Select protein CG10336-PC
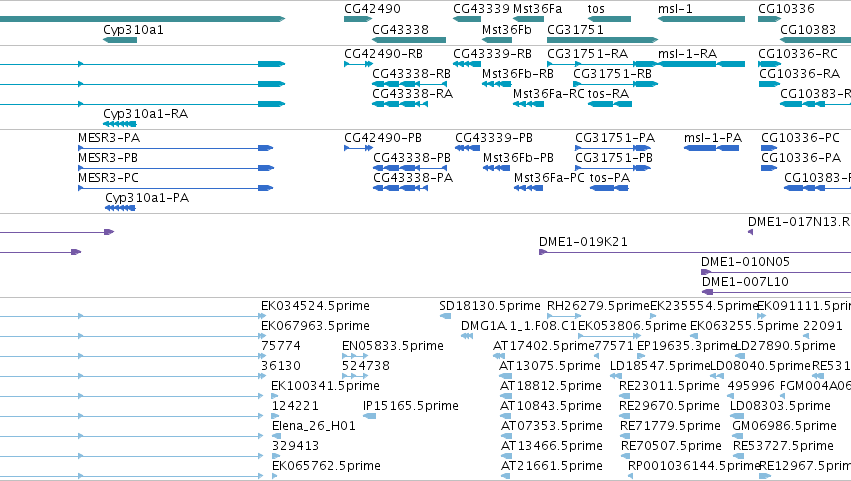851x481 pixels. tap(769, 148)
